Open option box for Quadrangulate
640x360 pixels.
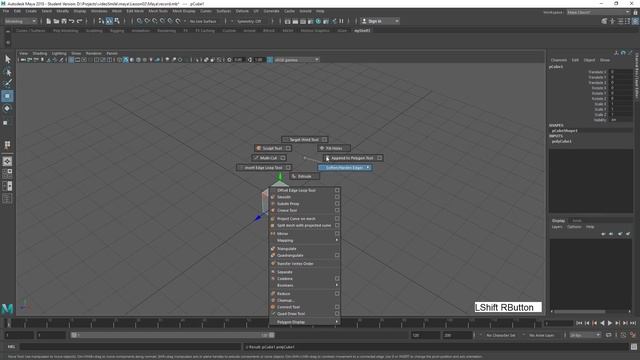(337, 255)
